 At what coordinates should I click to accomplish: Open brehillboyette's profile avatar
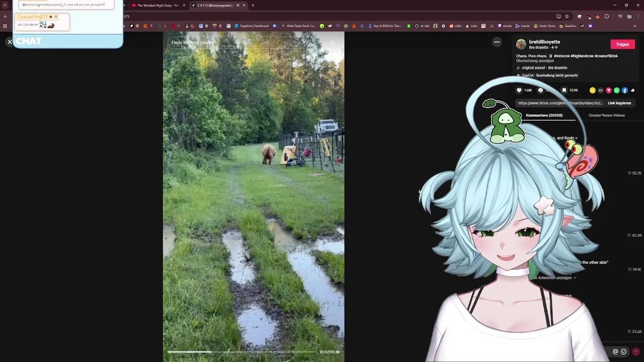tap(521, 44)
